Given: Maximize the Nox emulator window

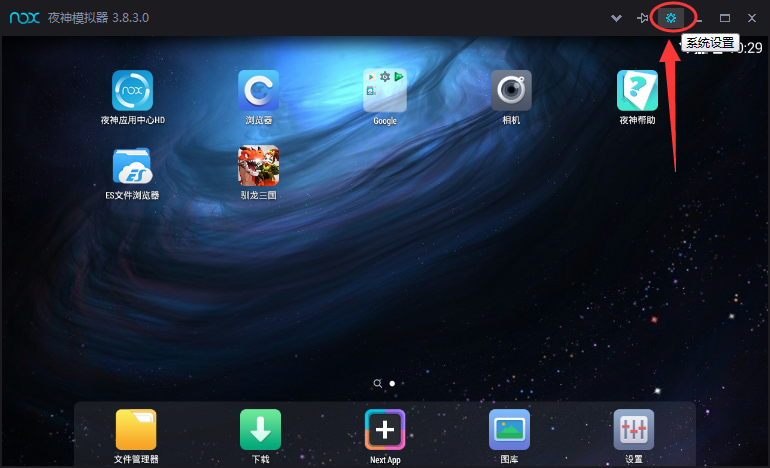Looking at the screenshot, I should tap(725, 18).
